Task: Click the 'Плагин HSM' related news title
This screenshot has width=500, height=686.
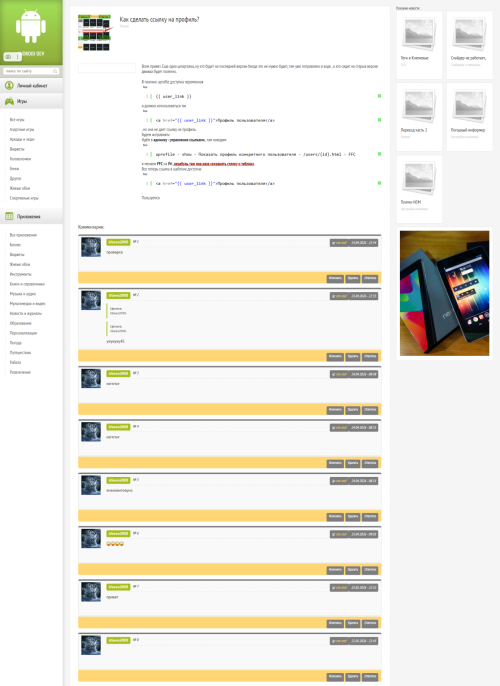Action: click(411, 202)
